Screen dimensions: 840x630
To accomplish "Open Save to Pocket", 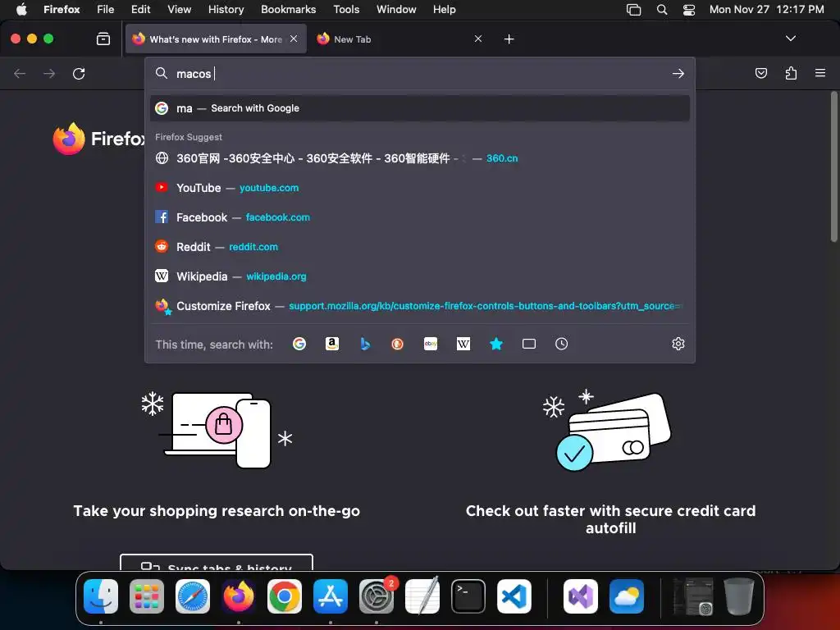I will (x=760, y=73).
